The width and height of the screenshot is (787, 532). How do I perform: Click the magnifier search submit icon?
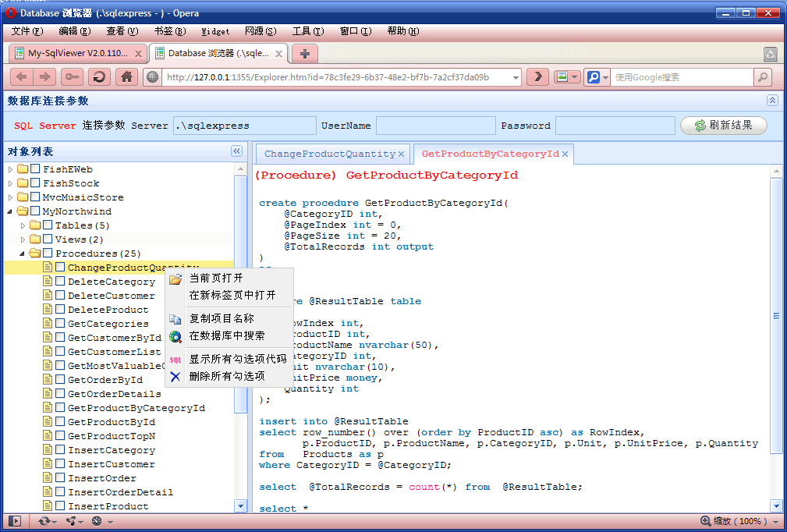click(x=762, y=76)
